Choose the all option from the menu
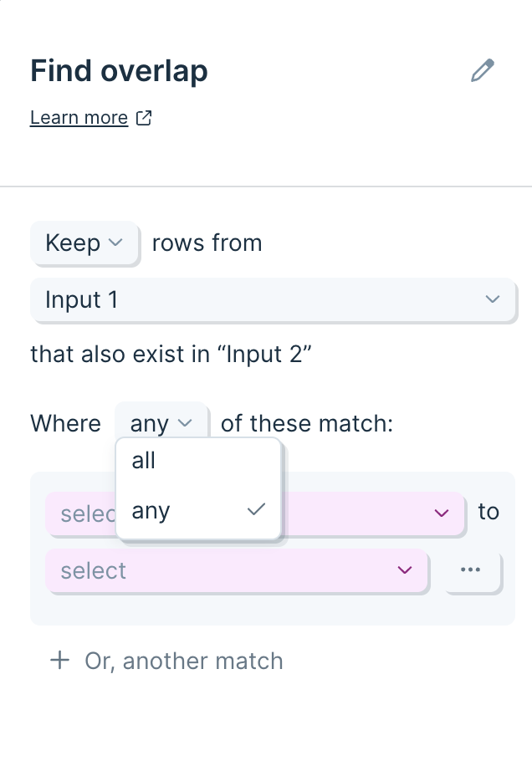Screen dimensions: 532x761 click(198, 460)
